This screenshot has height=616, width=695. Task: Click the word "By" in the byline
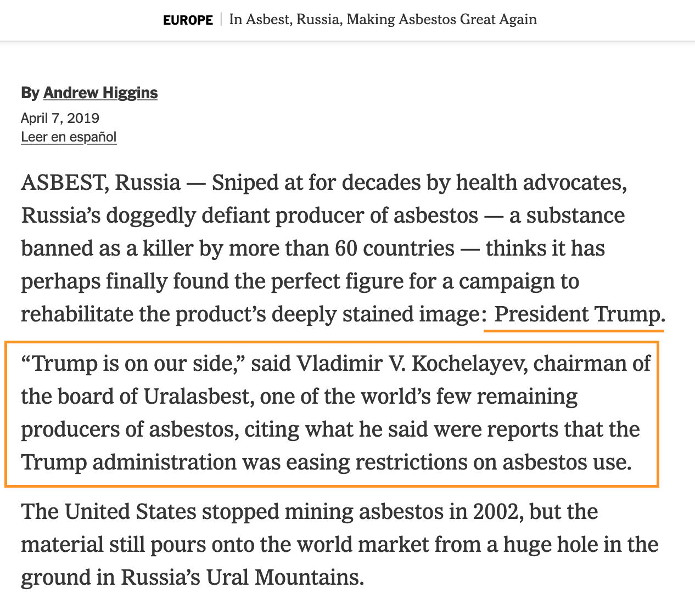[x=30, y=93]
